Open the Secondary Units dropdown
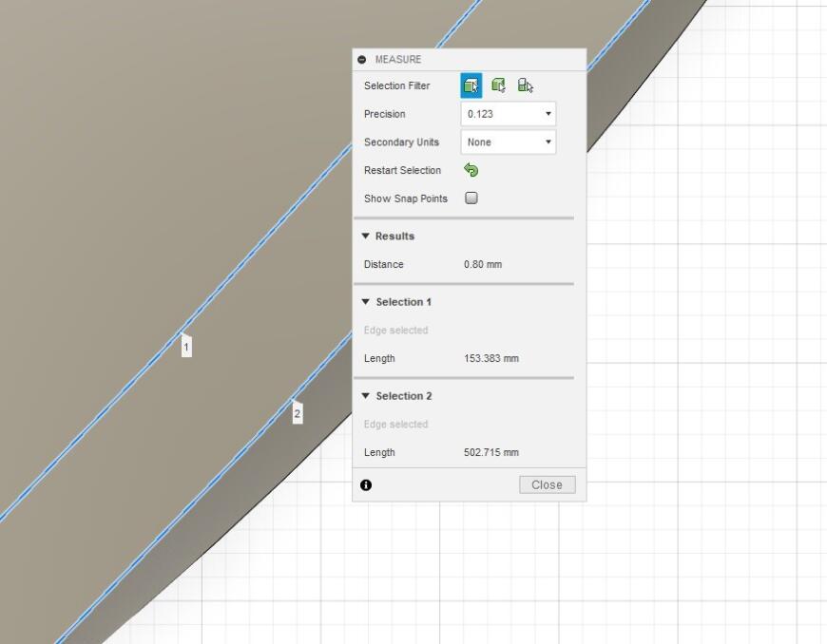This screenshot has height=644, width=827. (508, 142)
